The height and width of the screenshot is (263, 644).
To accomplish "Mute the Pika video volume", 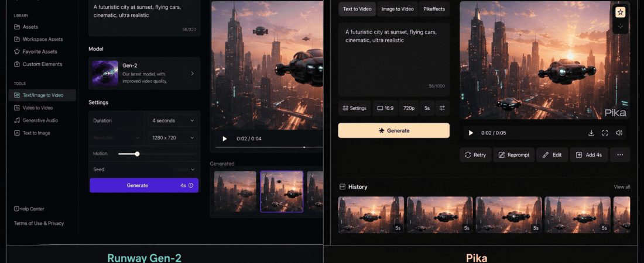I will point(619,133).
